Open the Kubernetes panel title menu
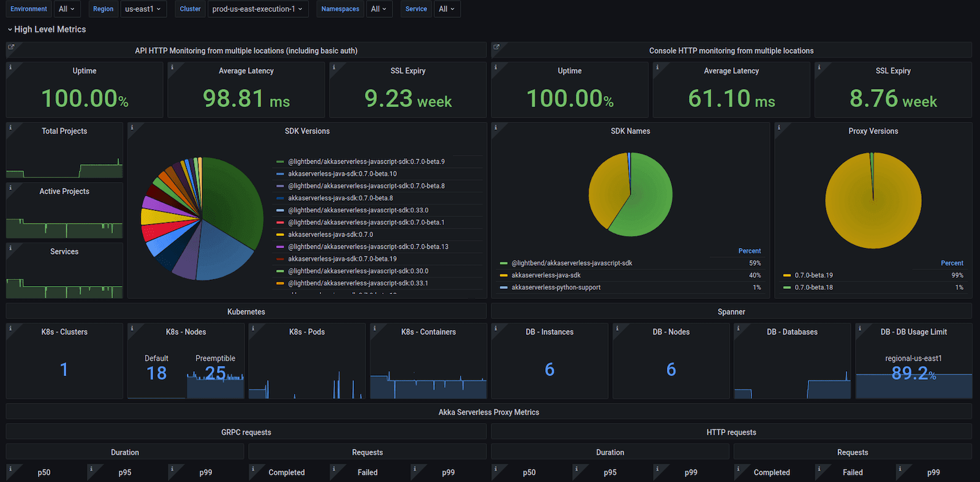This screenshot has width=980, height=482. (246, 312)
